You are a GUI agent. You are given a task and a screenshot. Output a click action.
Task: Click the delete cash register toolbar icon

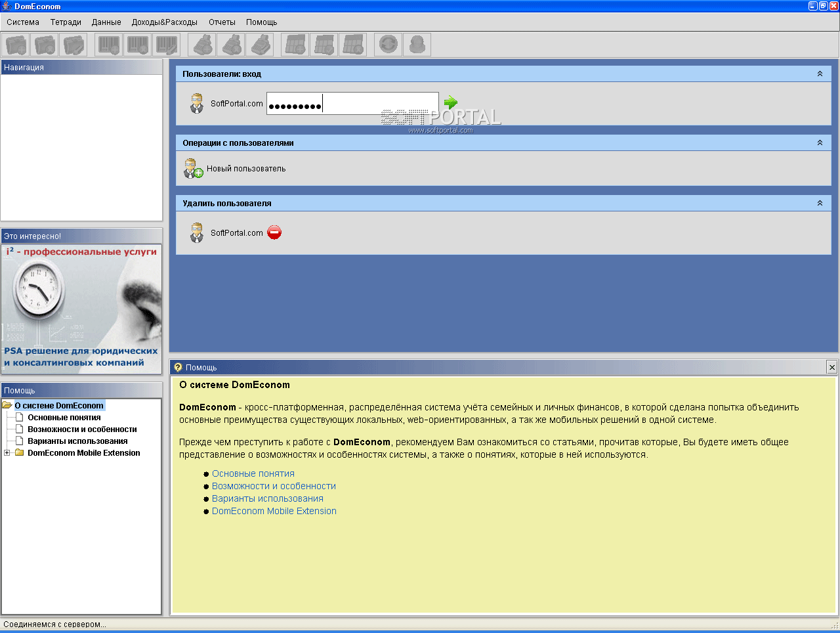tap(232, 45)
